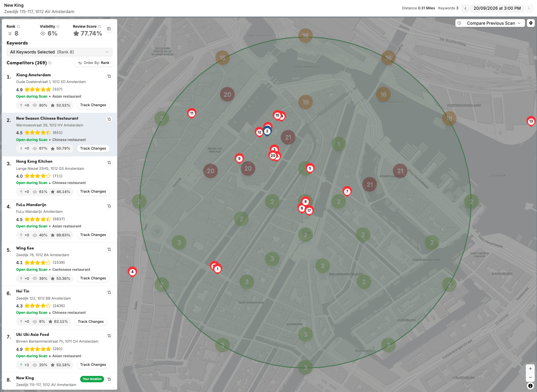This screenshot has height=392, width=537.
Task: Click the locate icon for Uki Uki Asia Food
Action: (x=109, y=336)
